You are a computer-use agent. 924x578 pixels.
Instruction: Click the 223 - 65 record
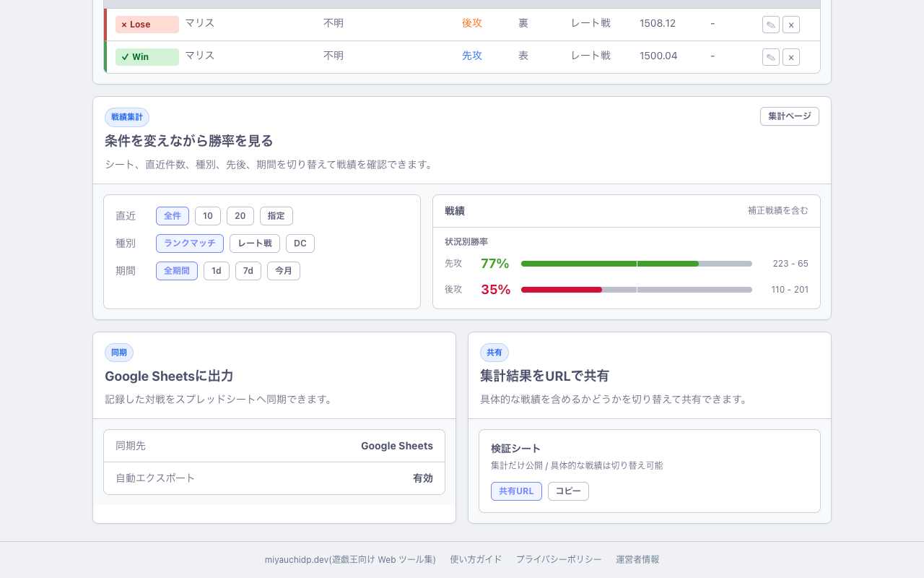tap(790, 264)
